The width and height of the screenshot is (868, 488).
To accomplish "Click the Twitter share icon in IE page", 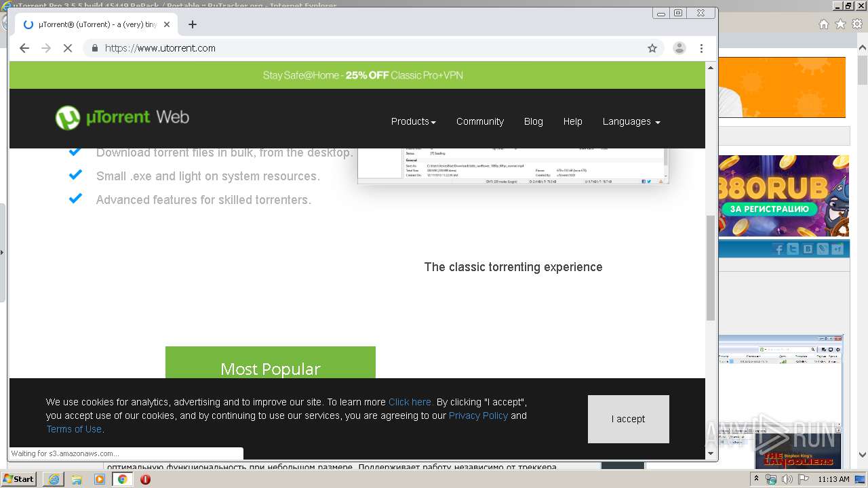I will pos(793,249).
